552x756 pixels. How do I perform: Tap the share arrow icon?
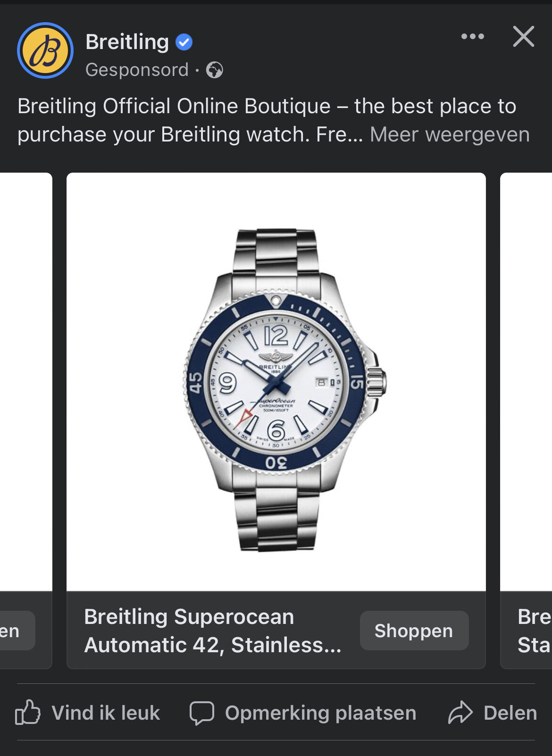pos(460,712)
